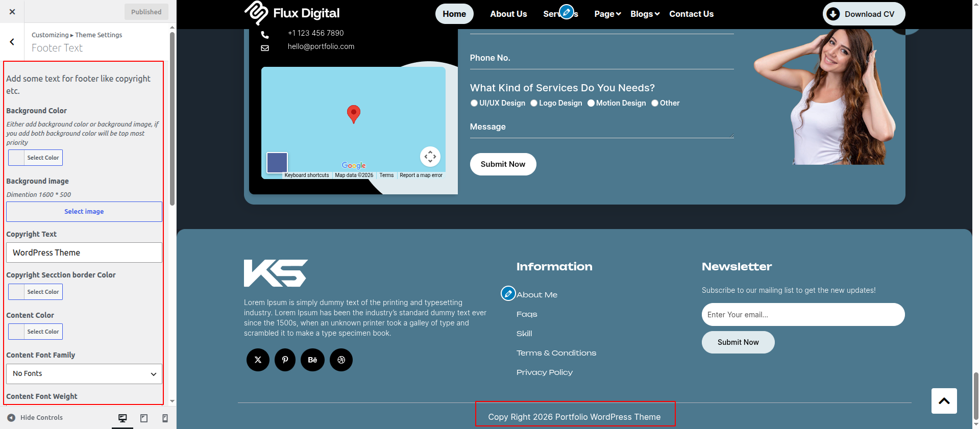Open the Content Font Family dropdown
This screenshot has height=429, width=980.
pyautogui.click(x=84, y=374)
